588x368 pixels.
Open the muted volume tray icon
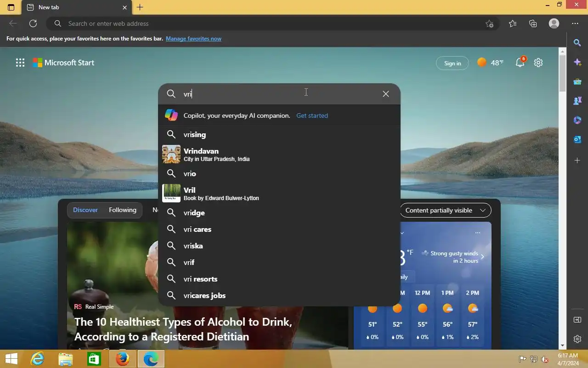tap(545, 359)
